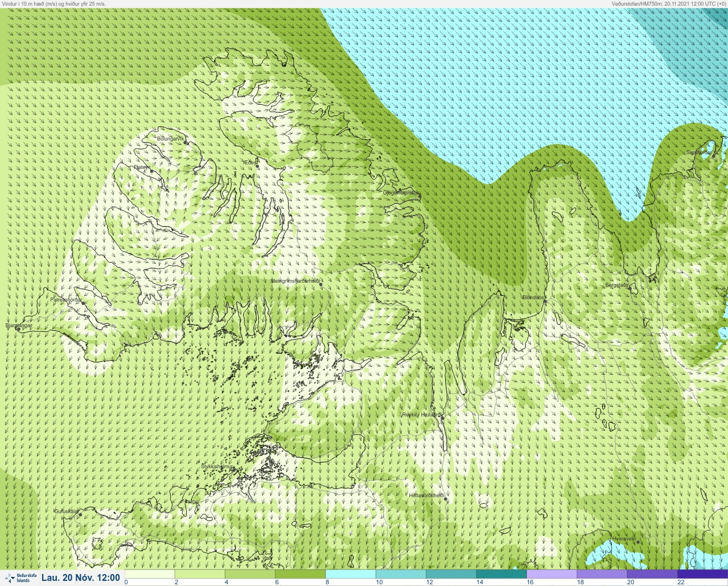The height and width of the screenshot is (586, 728).
Task: Select the 20–22 m/s violet swatch
Action: click(652, 574)
